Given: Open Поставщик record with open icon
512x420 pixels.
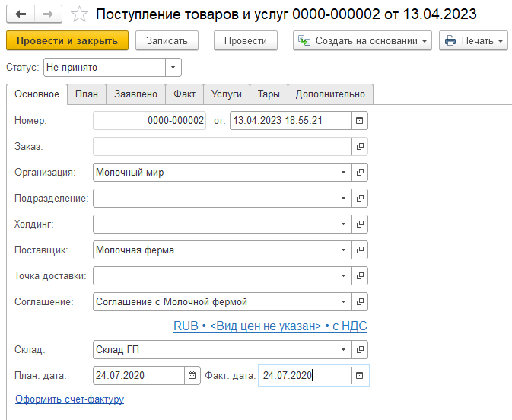Looking at the screenshot, I should coord(361,250).
